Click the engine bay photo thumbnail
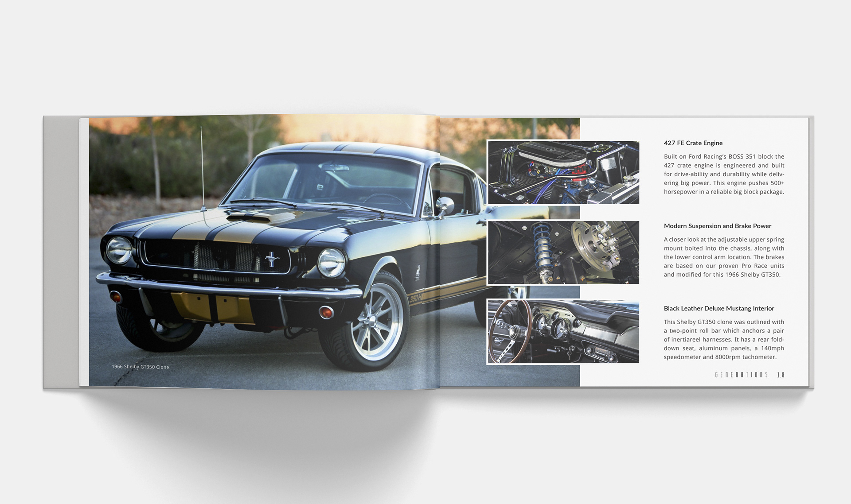This screenshot has width=851, height=504. [563, 172]
